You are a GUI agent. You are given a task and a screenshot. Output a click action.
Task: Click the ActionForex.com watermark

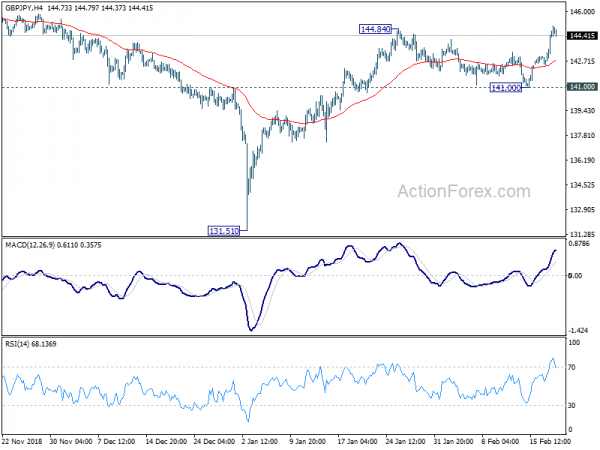[x=464, y=191]
